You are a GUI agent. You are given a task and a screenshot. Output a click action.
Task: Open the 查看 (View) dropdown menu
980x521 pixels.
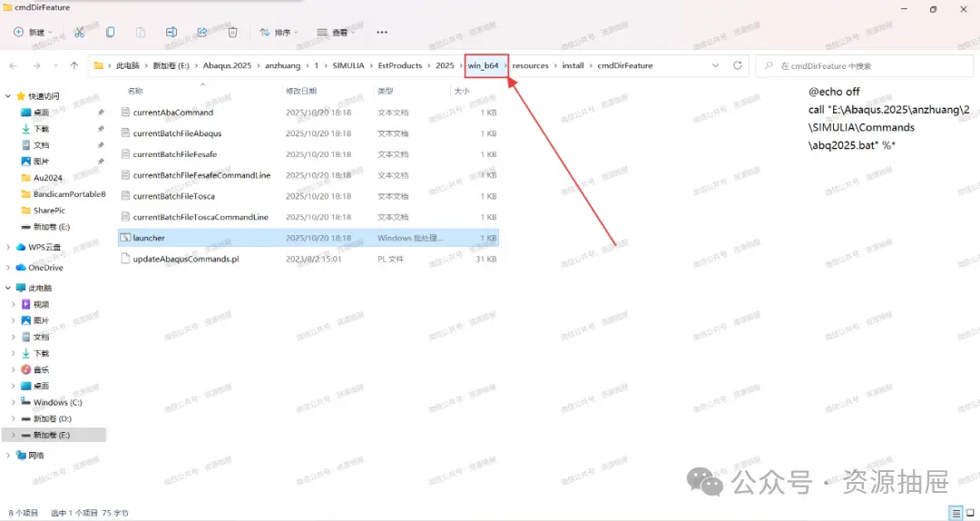(x=335, y=33)
